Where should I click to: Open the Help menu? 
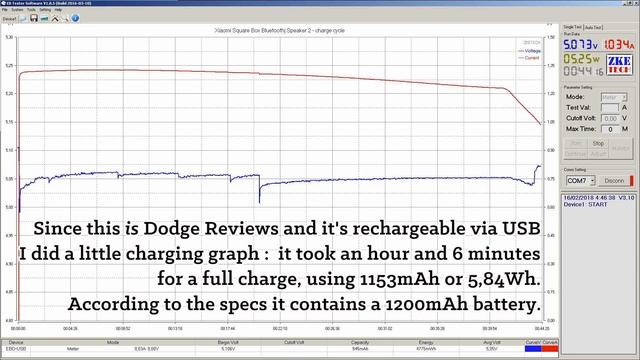[x=58, y=10]
